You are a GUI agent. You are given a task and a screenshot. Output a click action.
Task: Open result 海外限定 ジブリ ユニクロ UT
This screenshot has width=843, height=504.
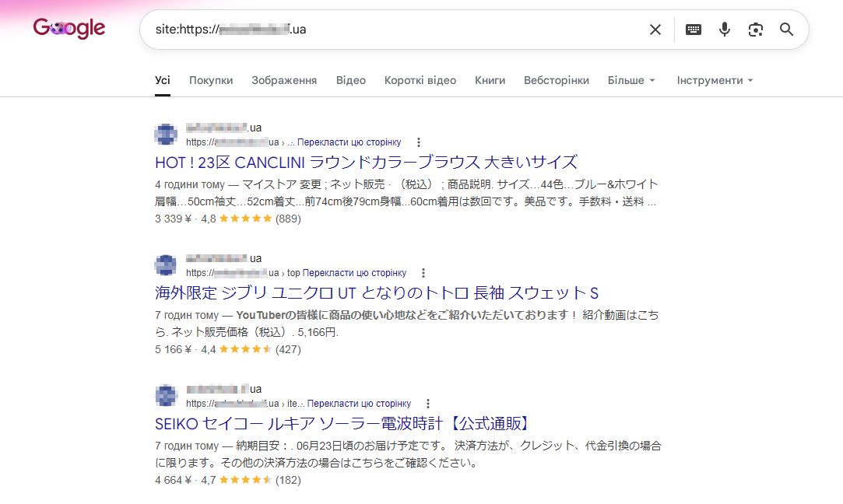coord(376,293)
